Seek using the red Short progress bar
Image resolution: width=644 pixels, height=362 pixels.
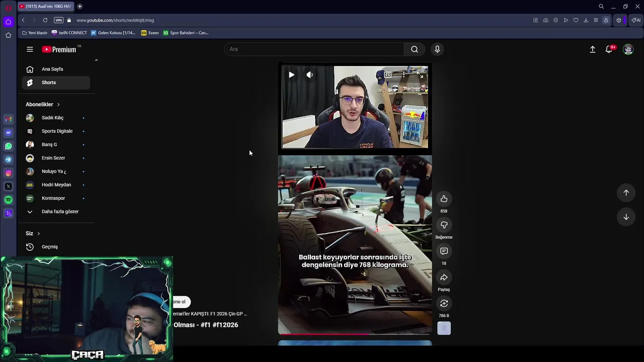(x=355, y=334)
